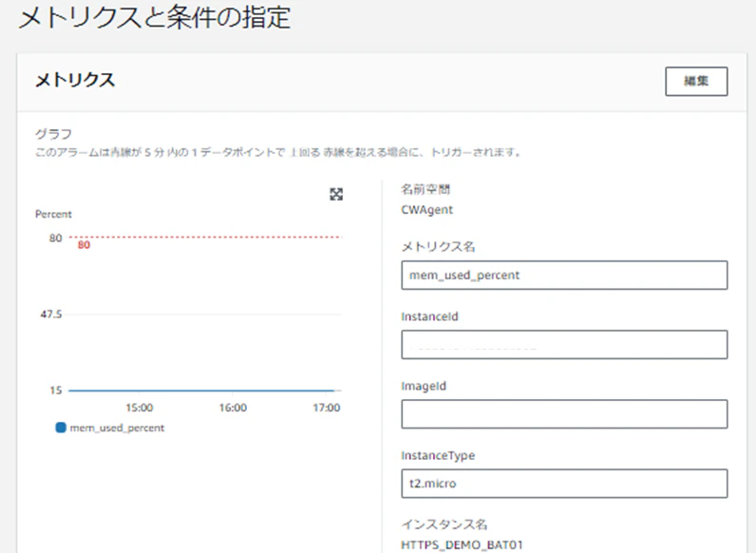Click the 15:00 time axis label

coord(140,408)
